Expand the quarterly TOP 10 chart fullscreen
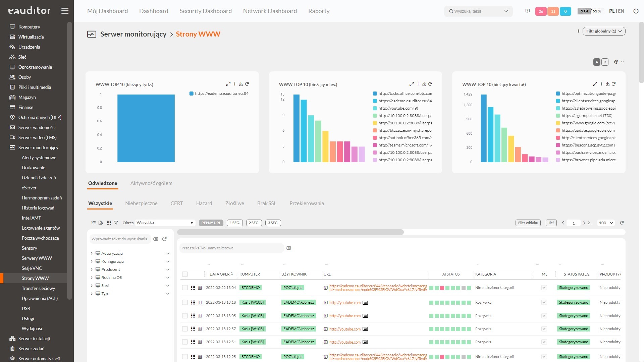Image resolution: width=644 pixels, height=362 pixels. pyautogui.click(x=595, y=84)
